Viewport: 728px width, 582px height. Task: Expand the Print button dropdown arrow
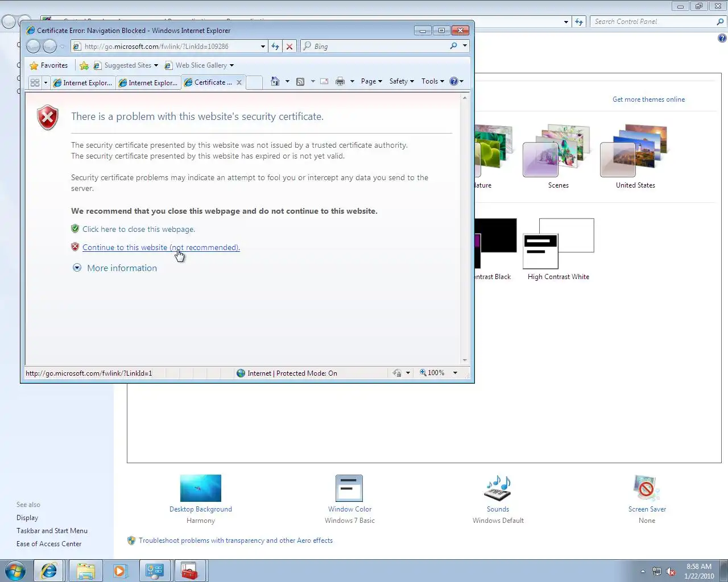(x=352, y=81)
